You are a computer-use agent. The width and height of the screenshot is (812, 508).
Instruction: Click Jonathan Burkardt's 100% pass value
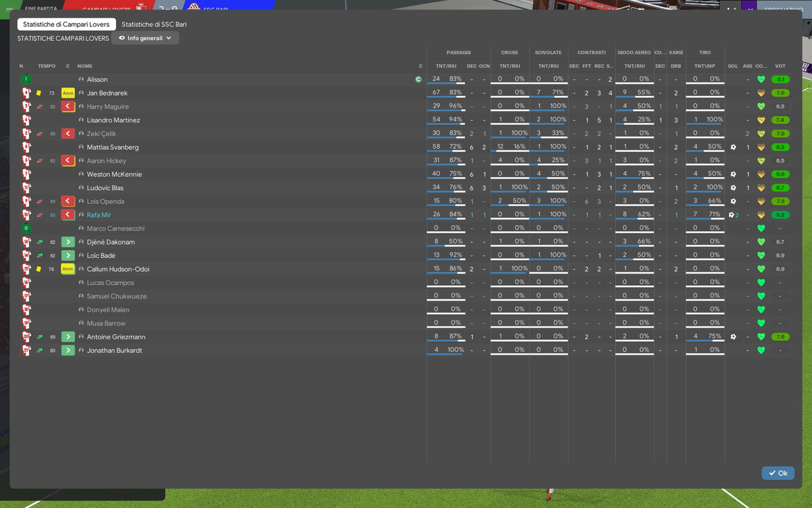point(455,350)
